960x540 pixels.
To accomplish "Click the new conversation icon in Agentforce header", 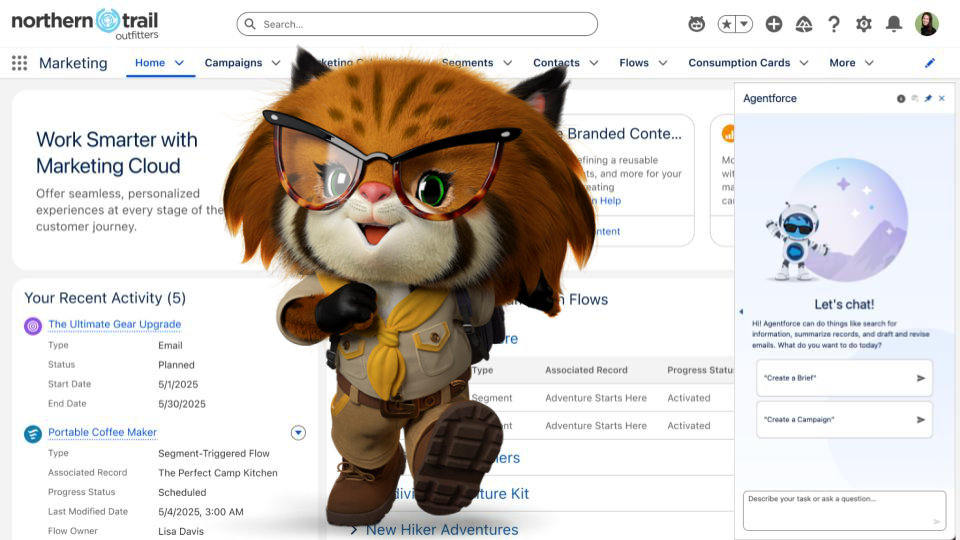I will 915,99.
